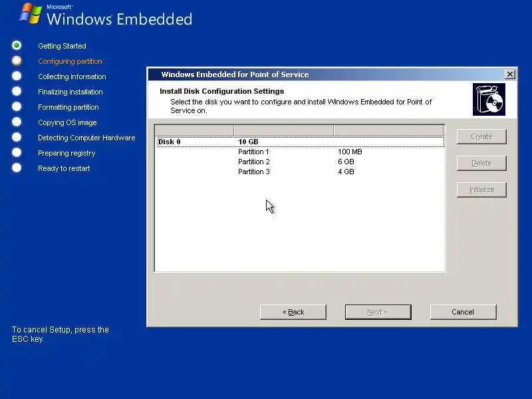Select Partition 2 in the list
The image size is (532, 399).
(x=253, y=162)
